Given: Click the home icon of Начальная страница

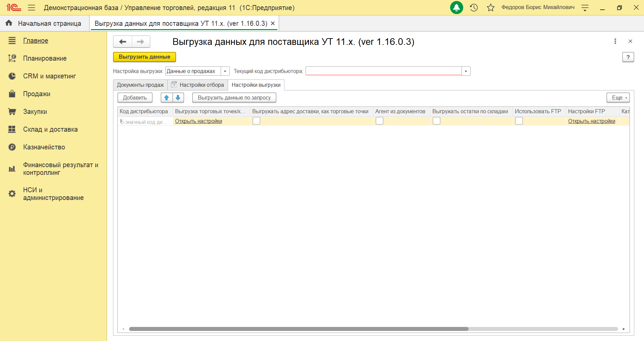Looking at the screenshot, I should [9, 23].
